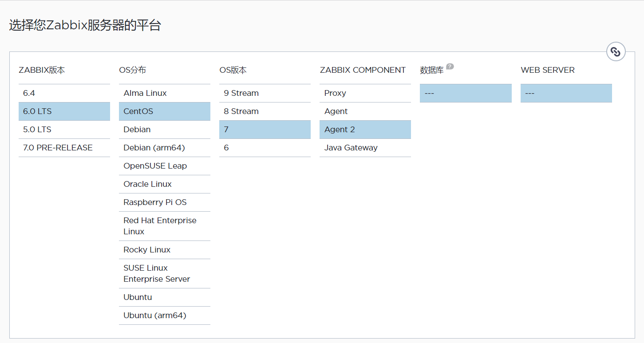Choose the 7.0 PRE-RELEASE version
Image resolution: width=644 pixels, height=343 pixels.
64,148
